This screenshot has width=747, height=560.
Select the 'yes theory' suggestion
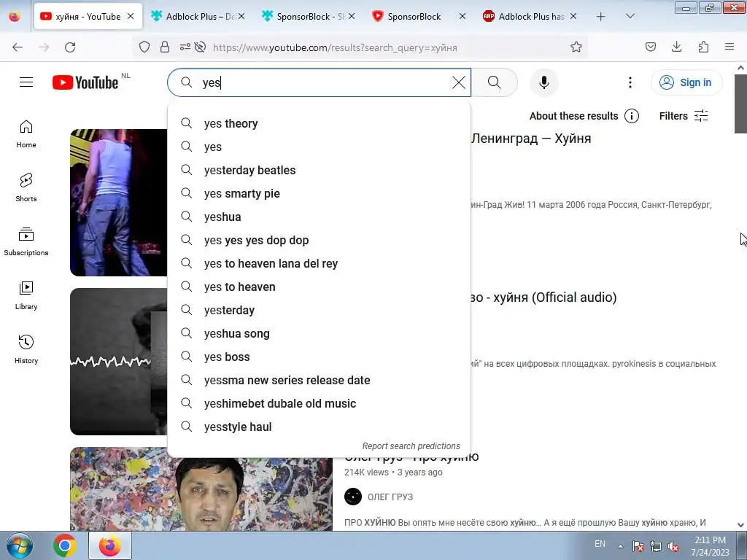[319, 123]
